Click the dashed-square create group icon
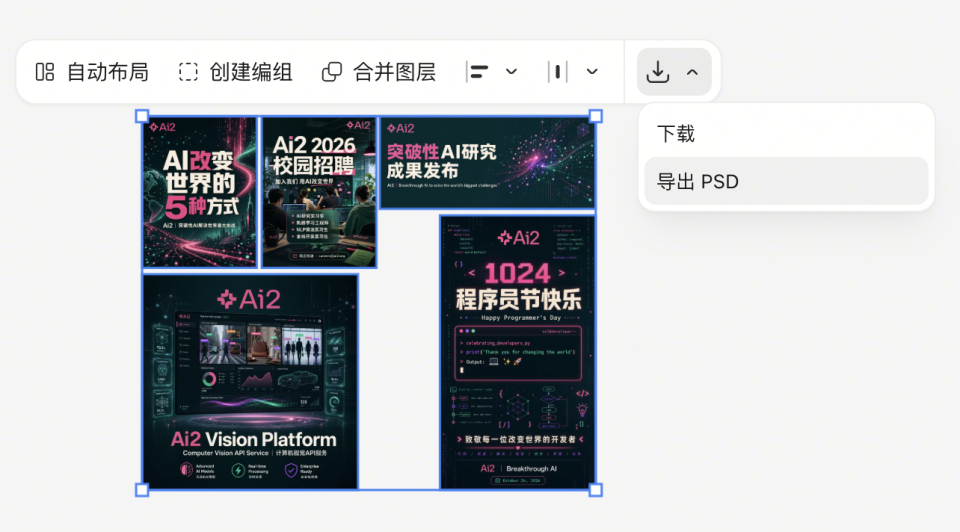This screenshot has height=532, width=960. click(188, 72)
